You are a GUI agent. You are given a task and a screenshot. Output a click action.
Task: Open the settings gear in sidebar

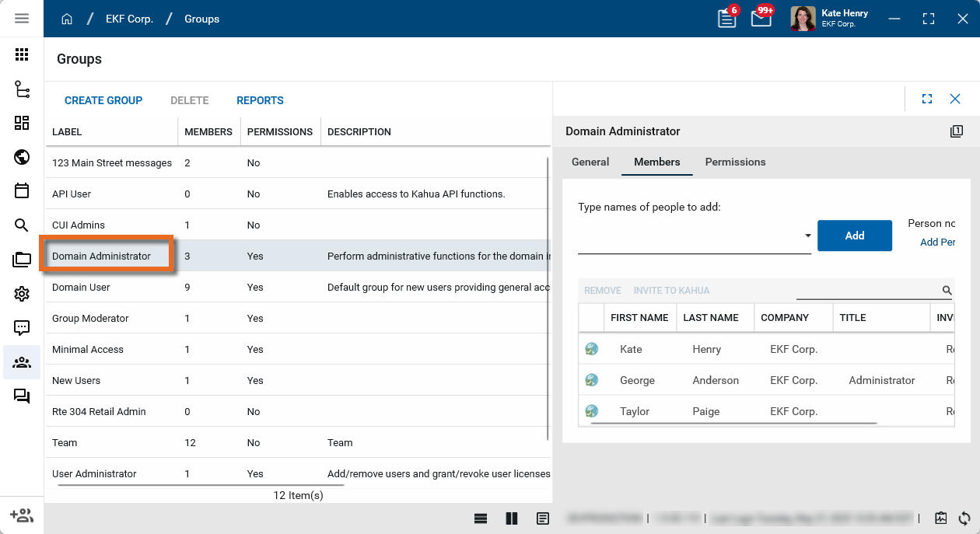coord(22,294)
